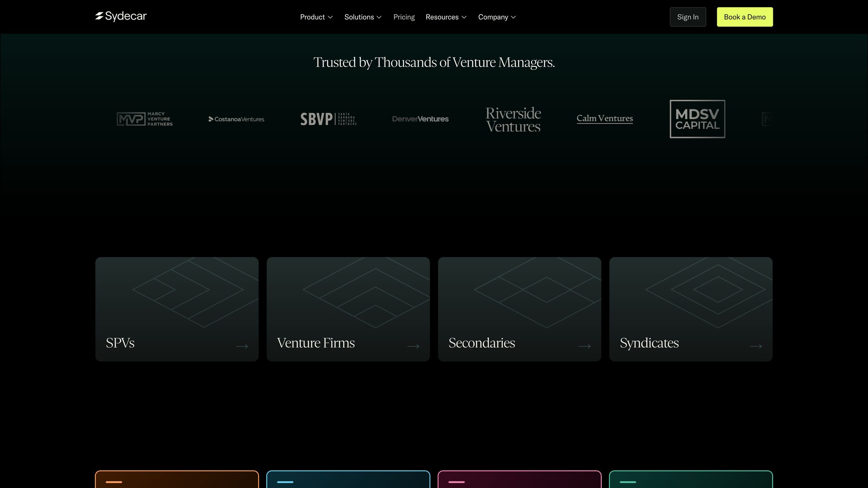Open the Syndicates card
Viewport: 868px width, 488px height.
(x=691, y=309)
